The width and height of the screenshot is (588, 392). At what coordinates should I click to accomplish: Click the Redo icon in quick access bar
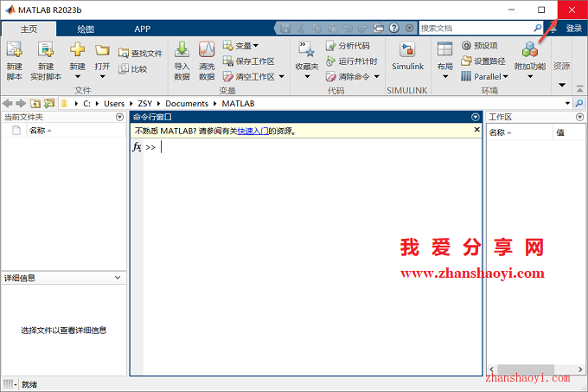click(x=362, y=29)
